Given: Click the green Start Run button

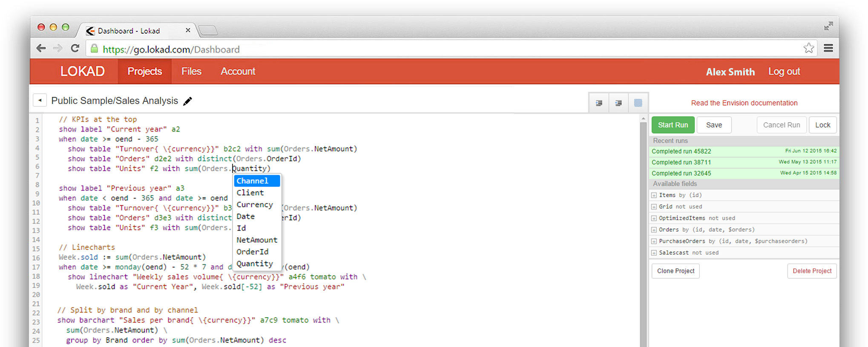Looking at the screenshot, I should click(673, 125).
